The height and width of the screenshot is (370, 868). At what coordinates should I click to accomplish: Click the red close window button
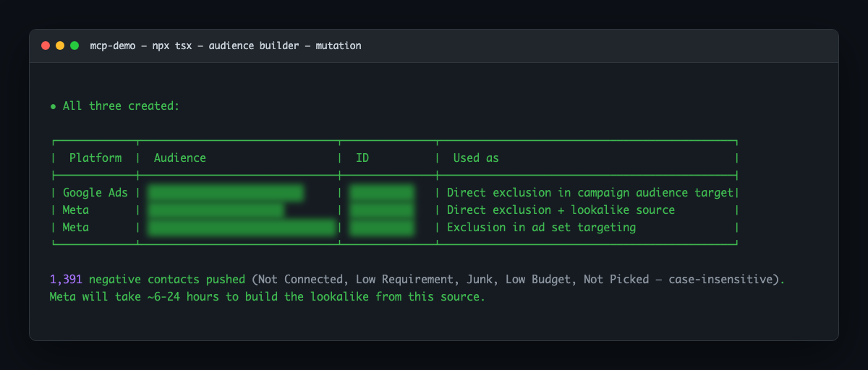pyautogui.click(x=46, y=46)
